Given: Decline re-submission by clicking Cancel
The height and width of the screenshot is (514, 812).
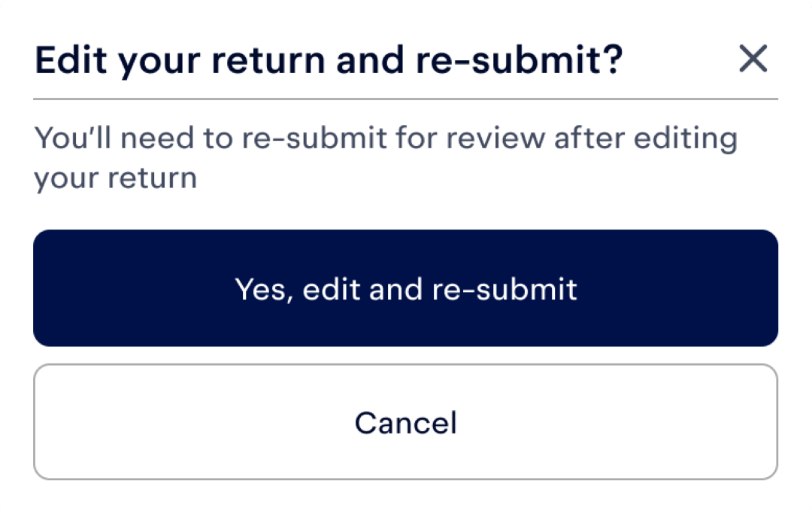Looking at the screenshot, I should (x=405, y=421).
